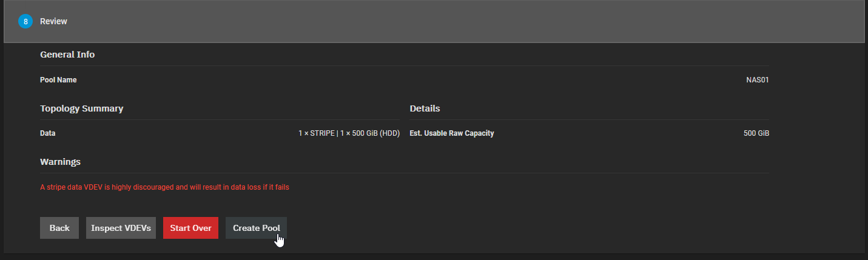Open Inspect VDEVs

coord(121,228)
